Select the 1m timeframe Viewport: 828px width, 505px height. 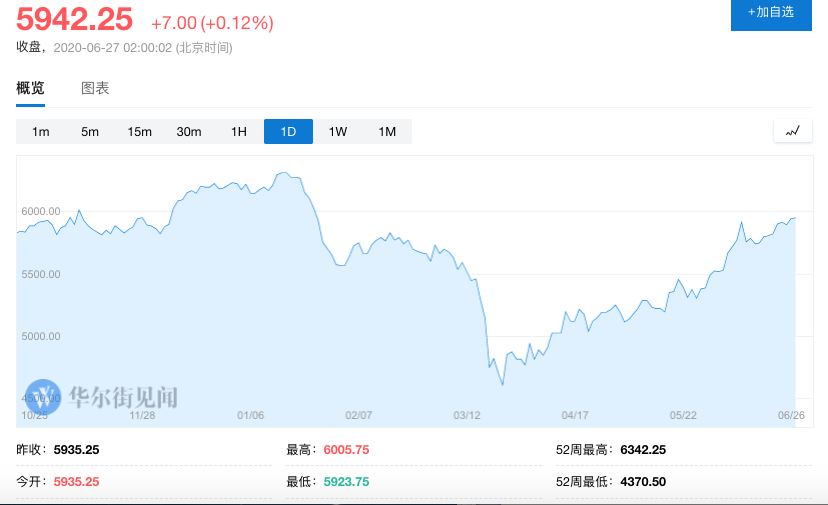[41, 132]
